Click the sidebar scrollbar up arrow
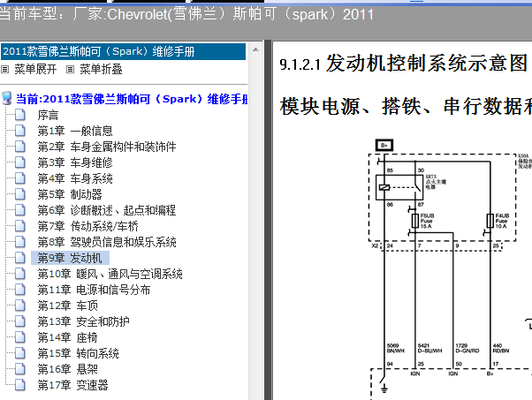This screenshot has width=532, height=400. click(x=255, y=49)
